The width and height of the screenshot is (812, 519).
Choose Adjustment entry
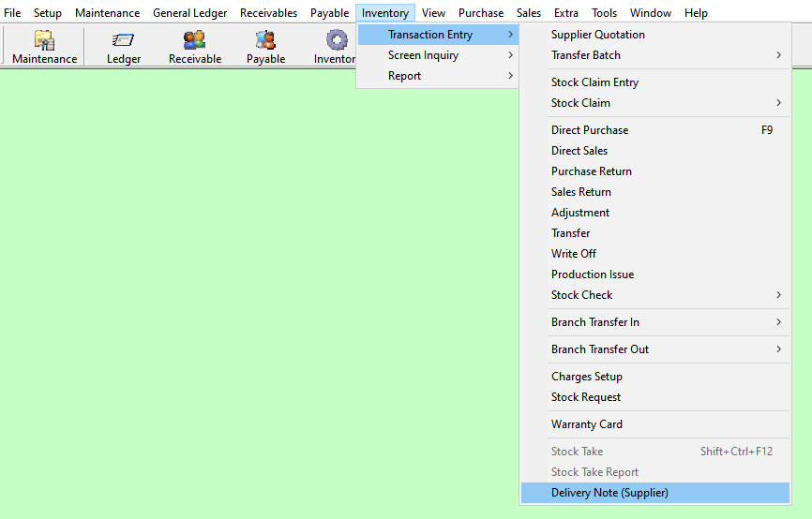[655, 213]
